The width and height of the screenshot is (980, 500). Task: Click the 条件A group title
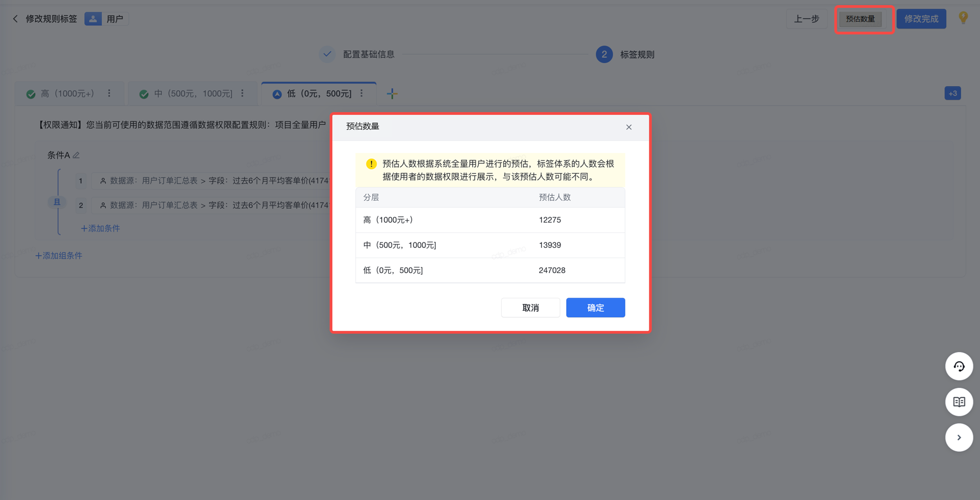tap(58, 155)
